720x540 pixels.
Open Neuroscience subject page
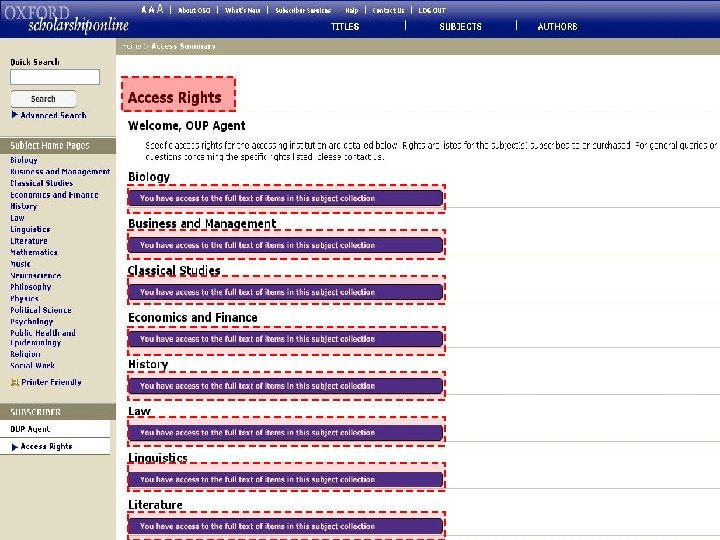[36, 276]
